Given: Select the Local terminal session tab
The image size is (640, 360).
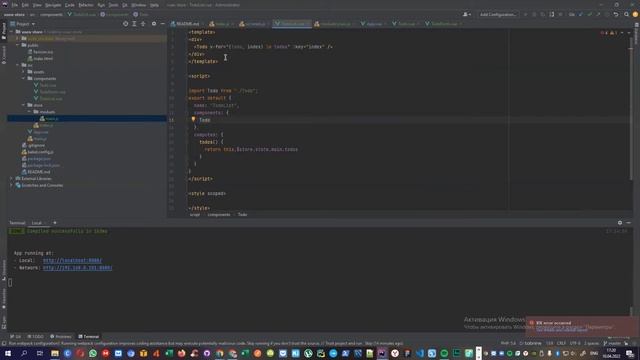Looking at the screenshot, I should (37, 223).
